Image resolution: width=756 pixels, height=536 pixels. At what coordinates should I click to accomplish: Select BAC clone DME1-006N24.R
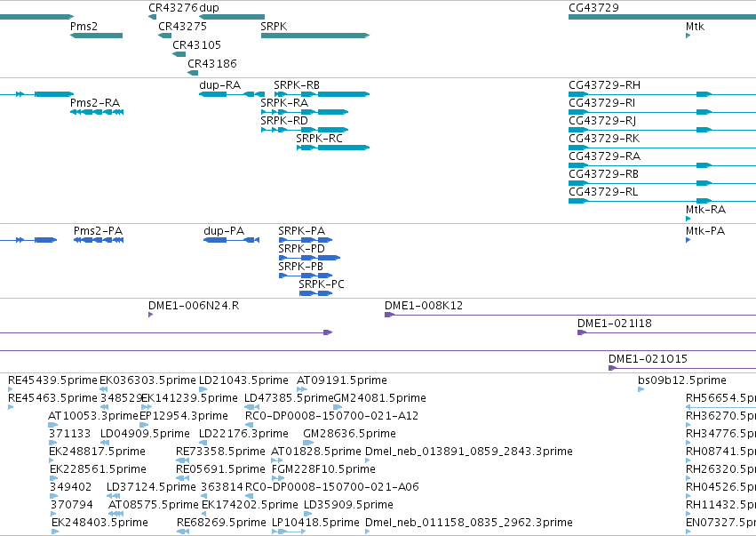(x=150, y=315)
